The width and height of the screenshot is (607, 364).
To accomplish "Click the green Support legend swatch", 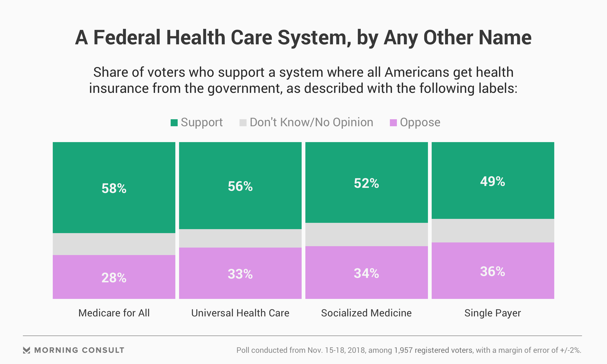I will [x=174, y=123].
